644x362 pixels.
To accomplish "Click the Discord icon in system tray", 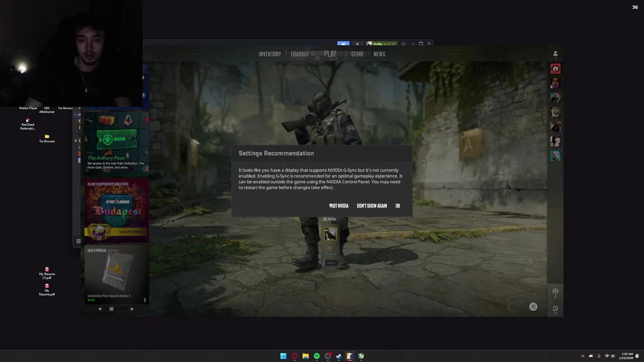I will tap(591, 356).
